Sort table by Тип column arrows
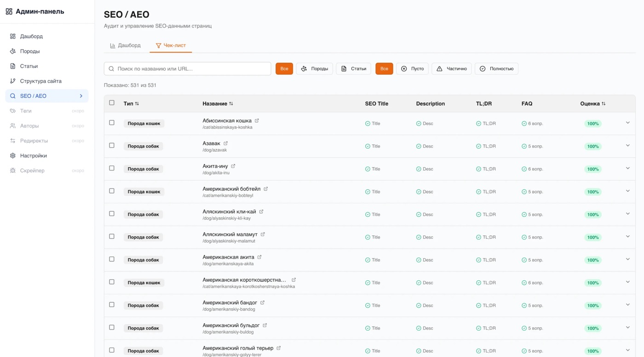 coord(137,104)
